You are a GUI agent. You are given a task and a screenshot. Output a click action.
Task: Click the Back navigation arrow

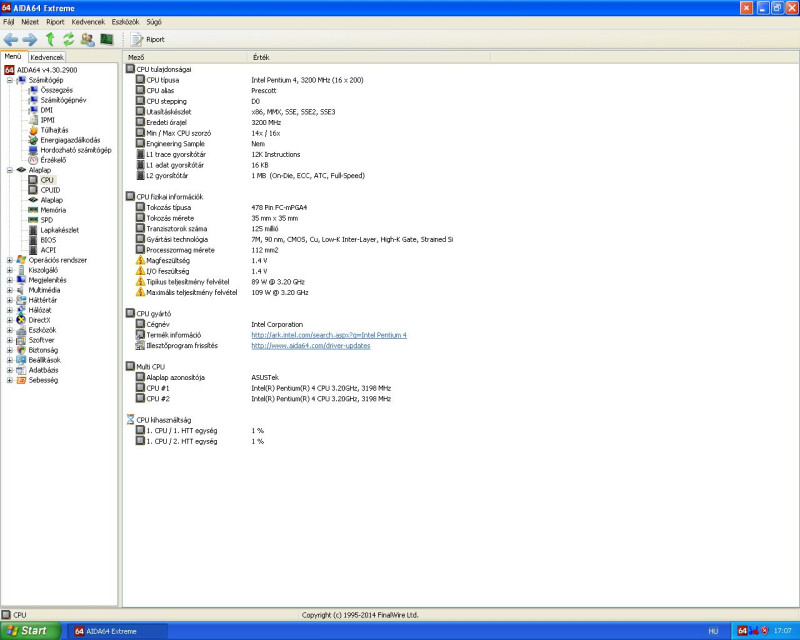pyautogui.click(x=10, y=39)
